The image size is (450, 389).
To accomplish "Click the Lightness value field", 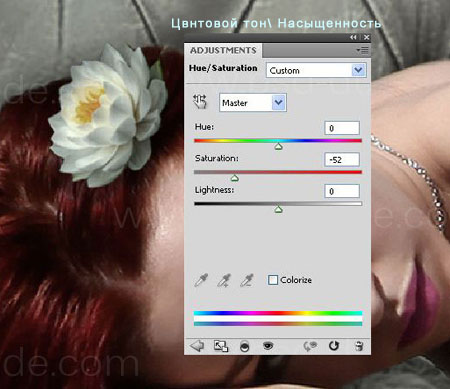I will [x=342, y=191].
